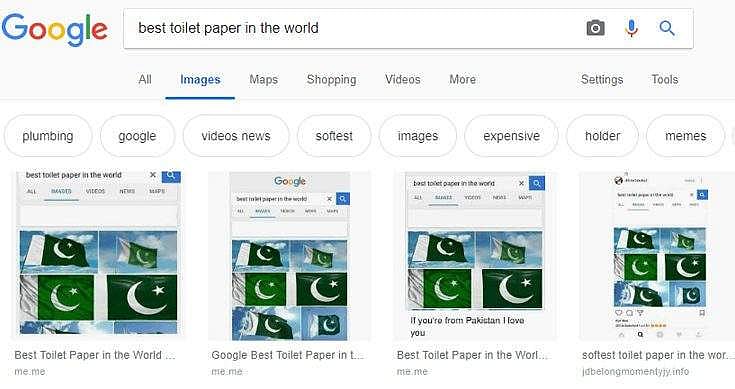
Task: Expand the More menu
Action: point(462,80)
